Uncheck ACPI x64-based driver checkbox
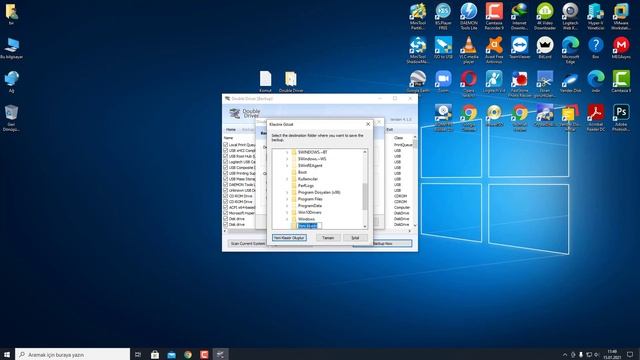The image size is (640, 360). [x=226, y=207]
